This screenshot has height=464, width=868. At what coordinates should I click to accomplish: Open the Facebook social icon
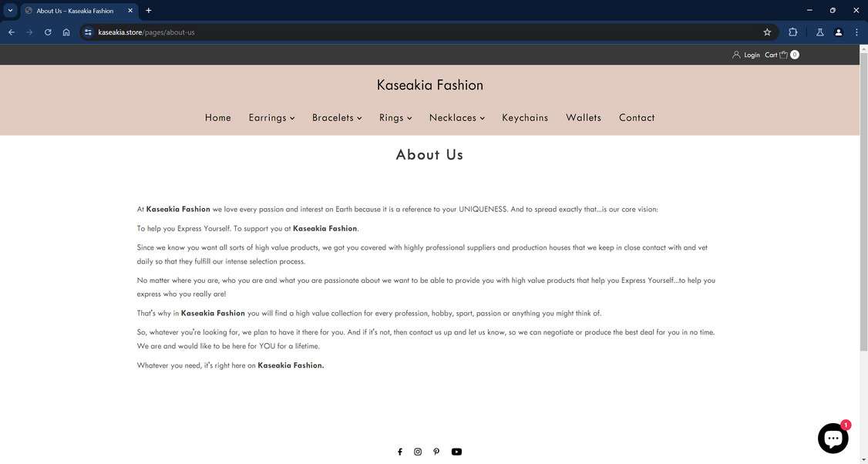[x=399, y=451]
